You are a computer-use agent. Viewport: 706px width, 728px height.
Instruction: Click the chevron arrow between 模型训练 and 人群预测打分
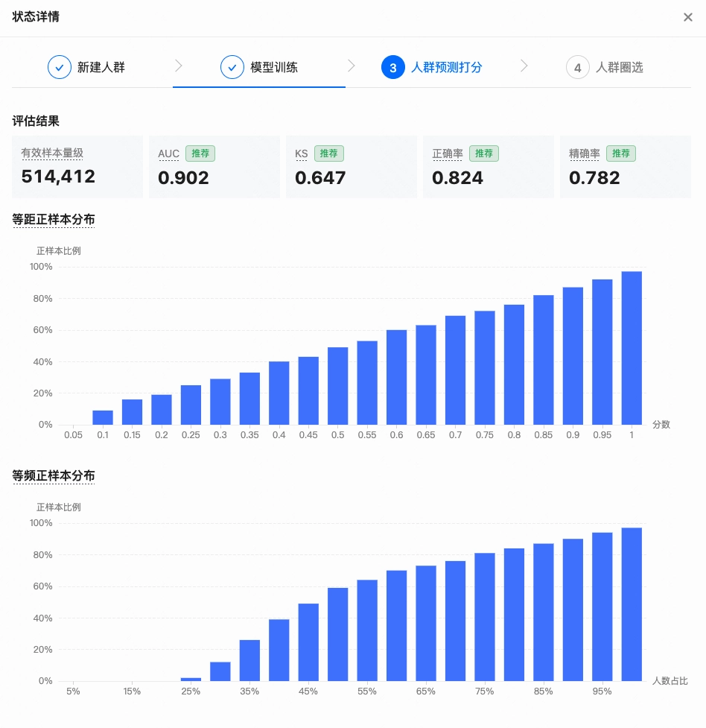point(352,66)
